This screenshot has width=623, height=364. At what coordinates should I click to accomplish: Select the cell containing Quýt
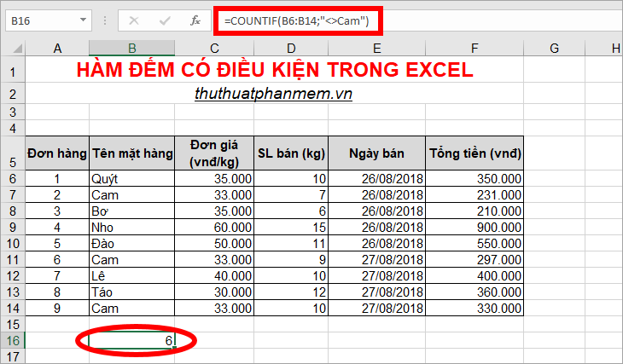coord(132,179)
